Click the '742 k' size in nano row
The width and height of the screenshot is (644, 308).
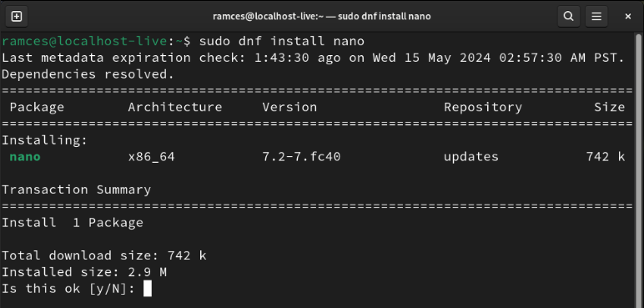click(x=606, y=157)
